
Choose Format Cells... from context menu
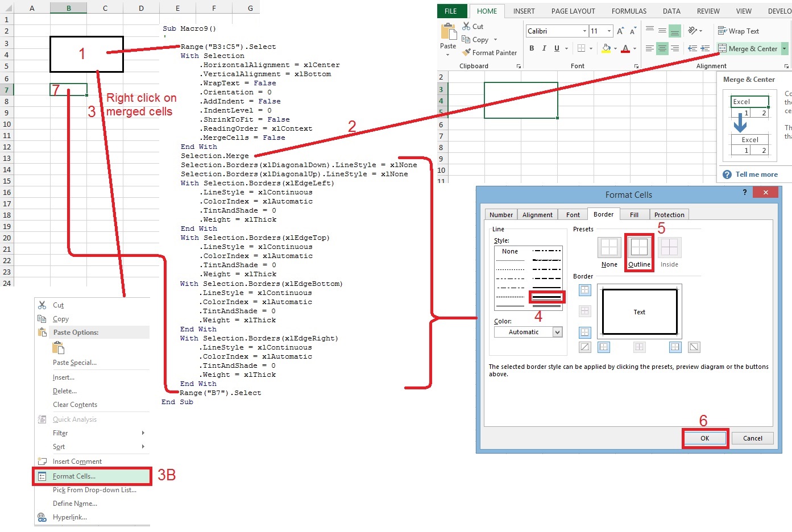(x=92, y=476)
